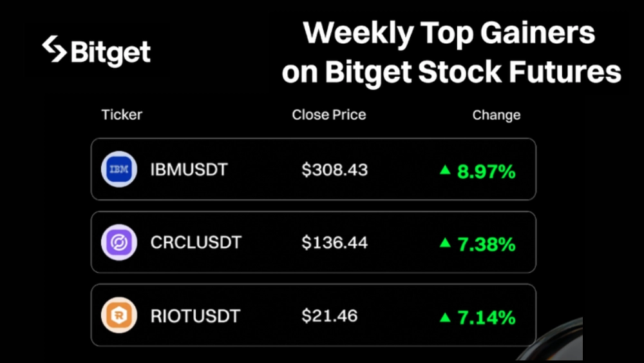Image resolution: width=644 pixels, height=363 pixels.
Task: Click the 7.14% change value
Action: 486,318
